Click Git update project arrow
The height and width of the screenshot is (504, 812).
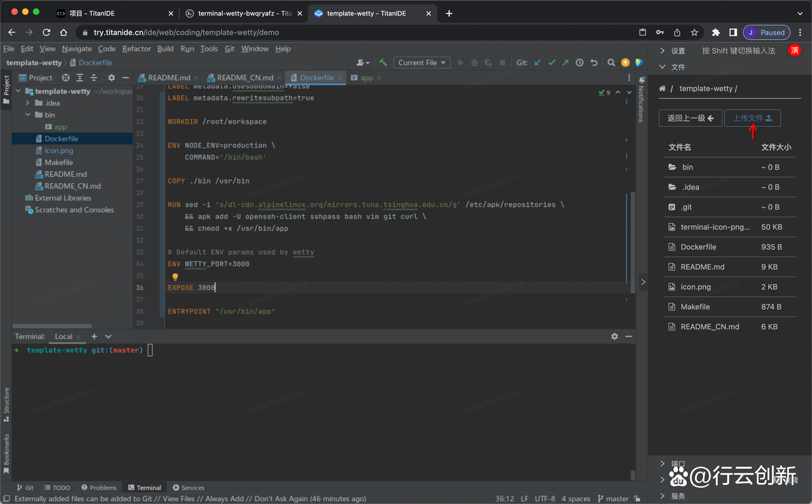(537, 63)
